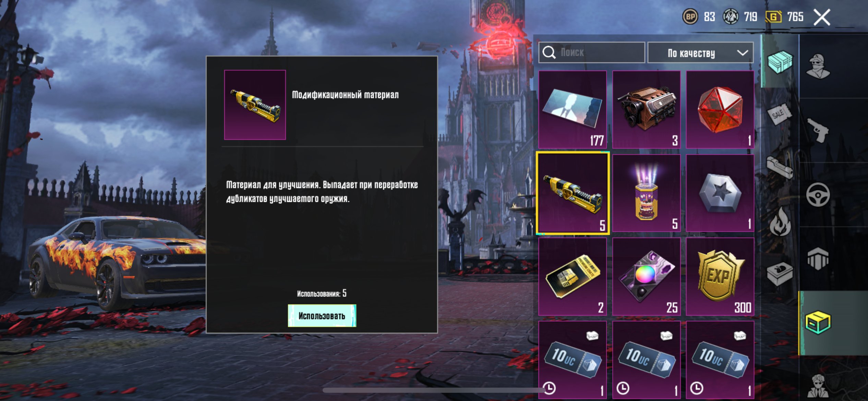Click the Поиск search field
868x401 pixels.
(592, 53)
